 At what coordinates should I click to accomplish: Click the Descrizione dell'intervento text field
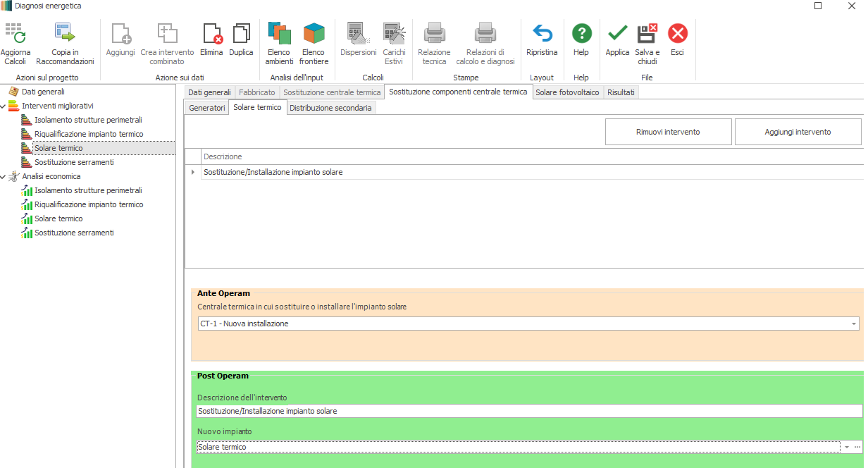pos(528,411)
